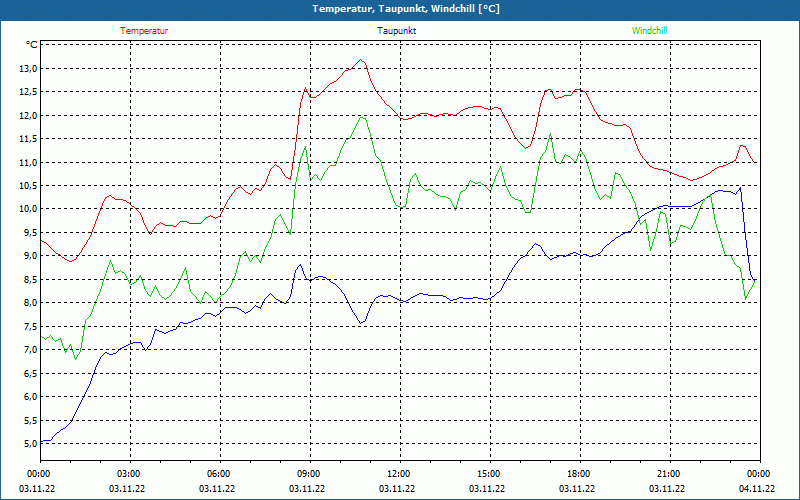Select the red 'Temperatur' legend label
Image resolution: width=800 pixels, height=500 pixels.
(x=144, y=31)
